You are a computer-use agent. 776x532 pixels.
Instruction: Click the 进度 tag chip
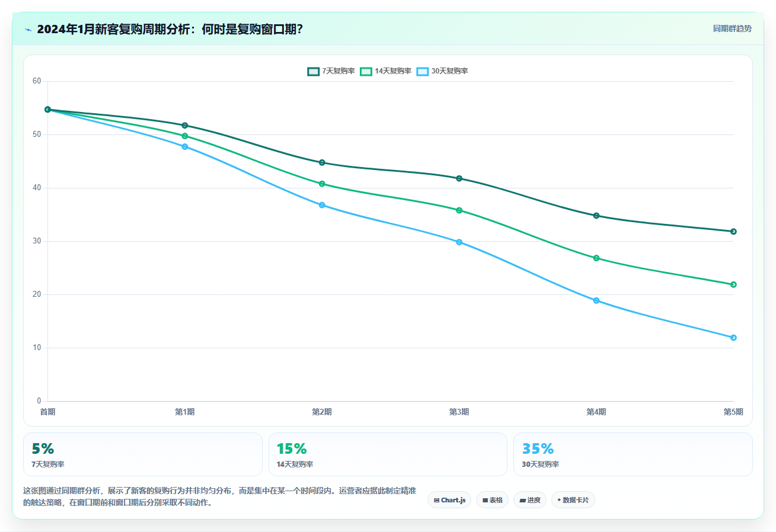click(530, 500)
